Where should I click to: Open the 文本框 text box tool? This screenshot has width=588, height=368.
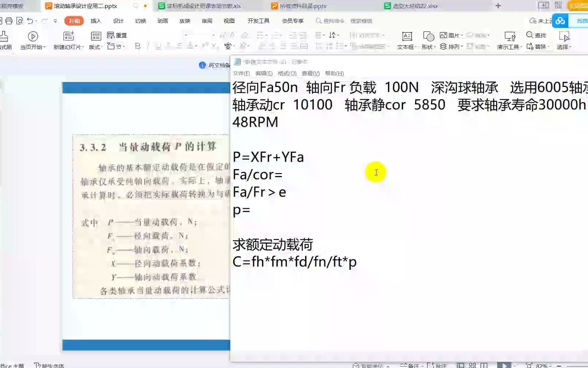(x=406, y=36)
